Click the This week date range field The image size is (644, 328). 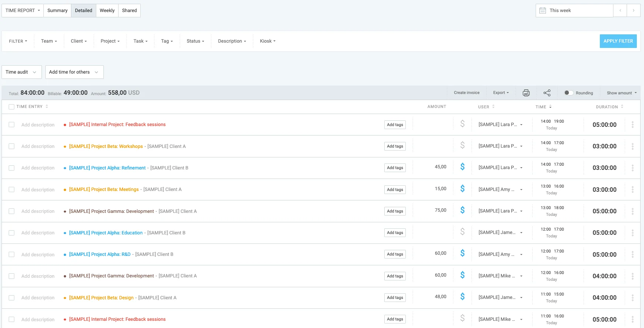574,11
